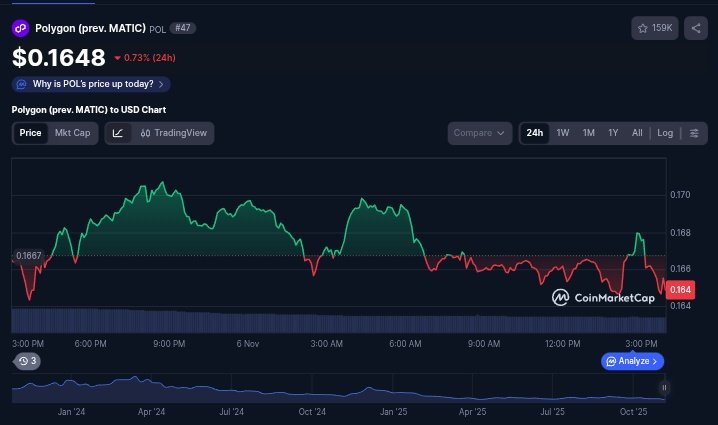Click the 0.1667 opening price label
The width and height of the screenshot is (718, 425).
click(28, 256)
